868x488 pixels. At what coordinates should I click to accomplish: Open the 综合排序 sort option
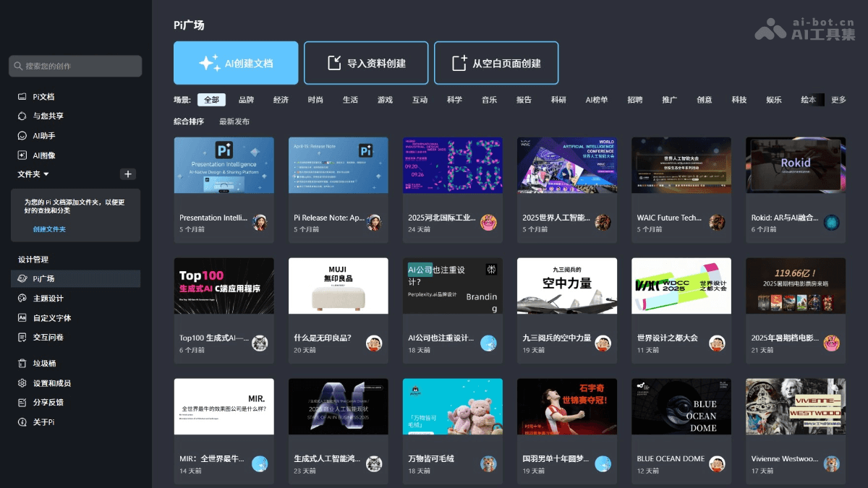point(190,121)
